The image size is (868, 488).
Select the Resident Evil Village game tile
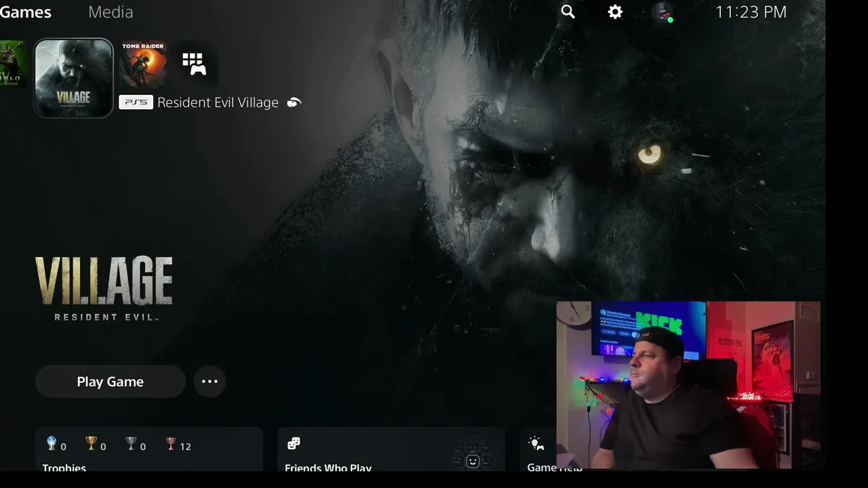tap(73, 78)
